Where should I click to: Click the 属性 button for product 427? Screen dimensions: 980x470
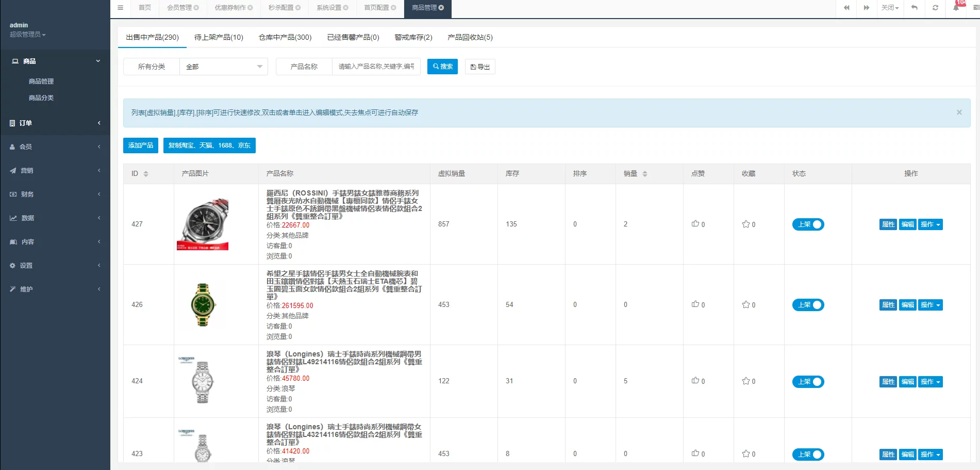click(x=888, y=224)
